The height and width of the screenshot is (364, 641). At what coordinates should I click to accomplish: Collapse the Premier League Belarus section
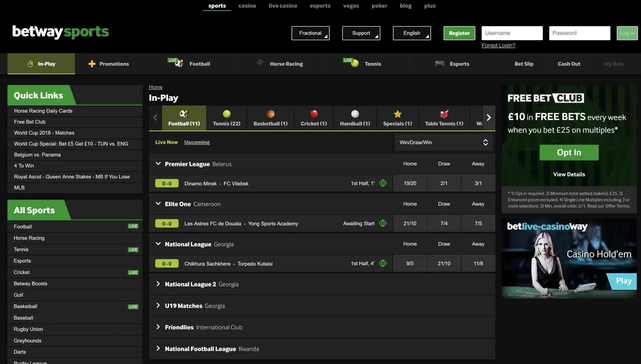(x=158, y=163)
